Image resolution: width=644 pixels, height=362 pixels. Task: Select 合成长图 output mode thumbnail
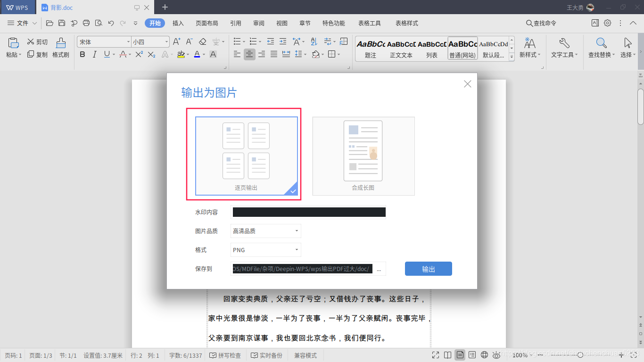(x=363, y=156)
